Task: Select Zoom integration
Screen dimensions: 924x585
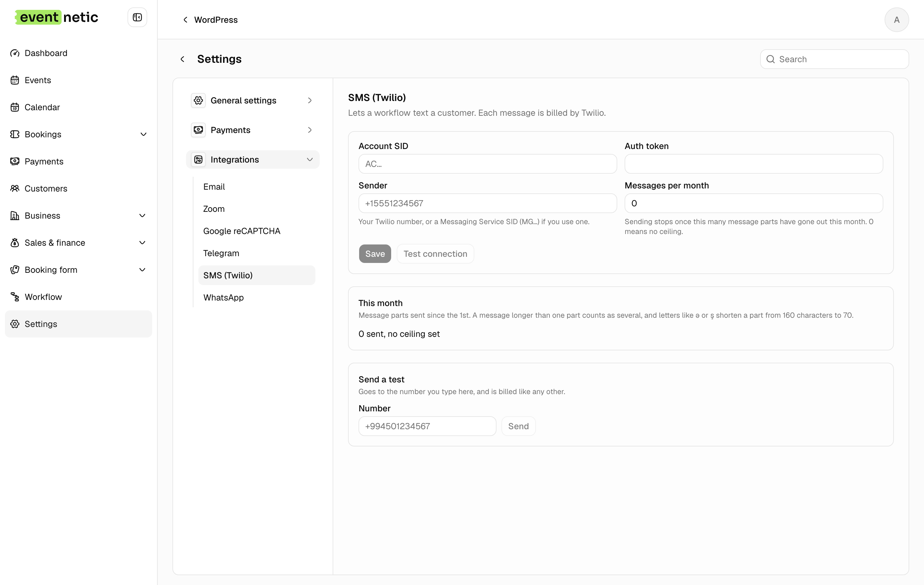Action: [x=257, y=209]
